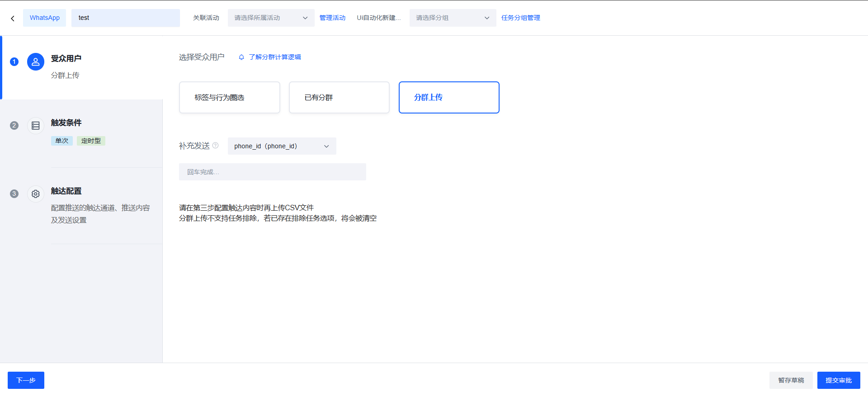
Task: Click the trigger condition list icon
Action: [36, 126]
